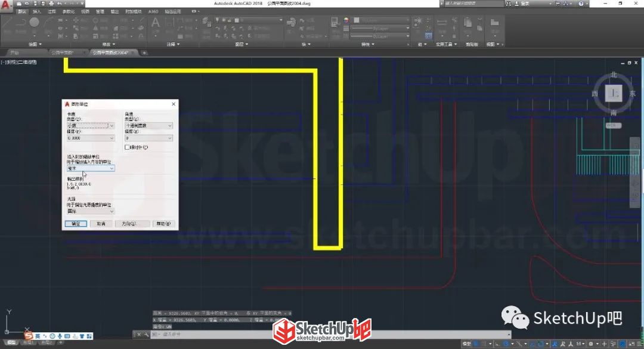
Task: Click the Save quick-access icon
Action: (x=35, y=4)
